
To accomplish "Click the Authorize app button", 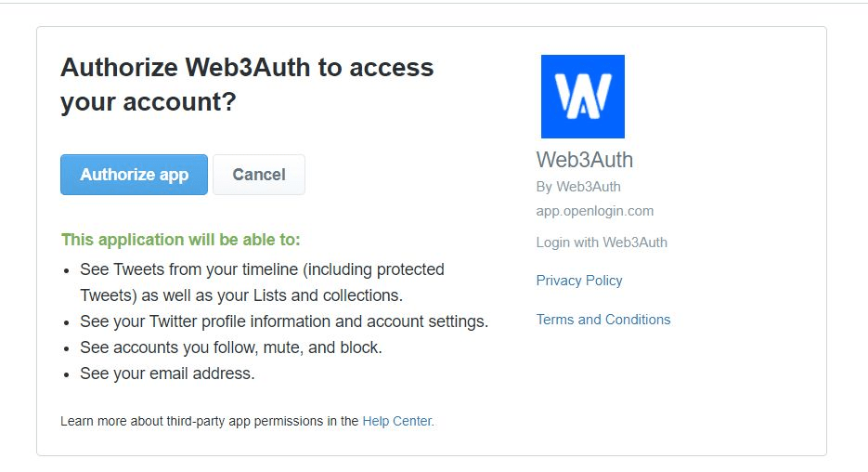I will (x=134, y=175).
